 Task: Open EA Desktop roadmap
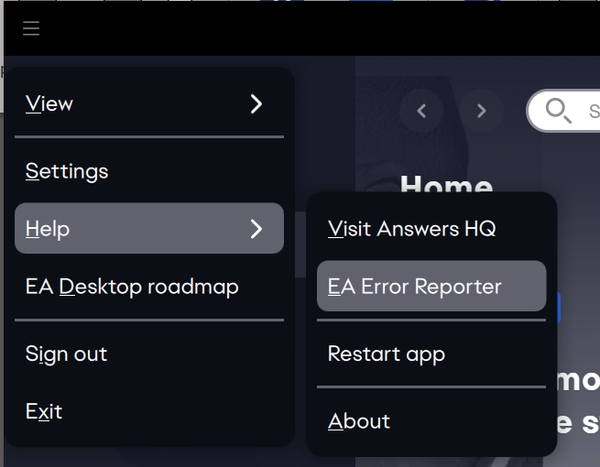[x=149, y=286]
